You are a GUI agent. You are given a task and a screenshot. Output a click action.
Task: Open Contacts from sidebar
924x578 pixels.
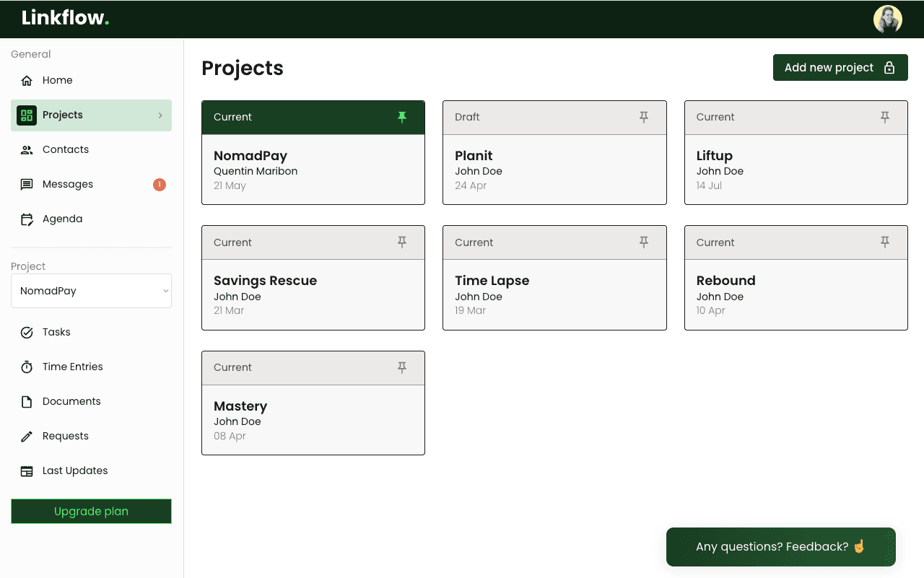pyautogui.click(x=91, y=149)
